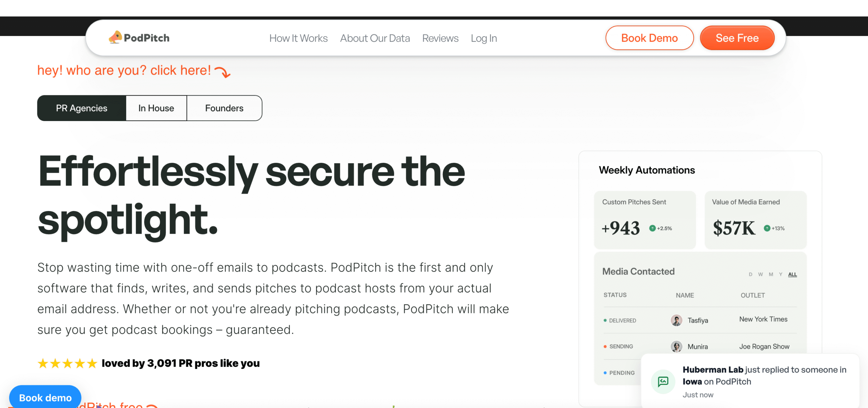The image size is (868, 408).
Task: Select the W weekly filter in Media Contacted
Action: click(x=760, y=274)
